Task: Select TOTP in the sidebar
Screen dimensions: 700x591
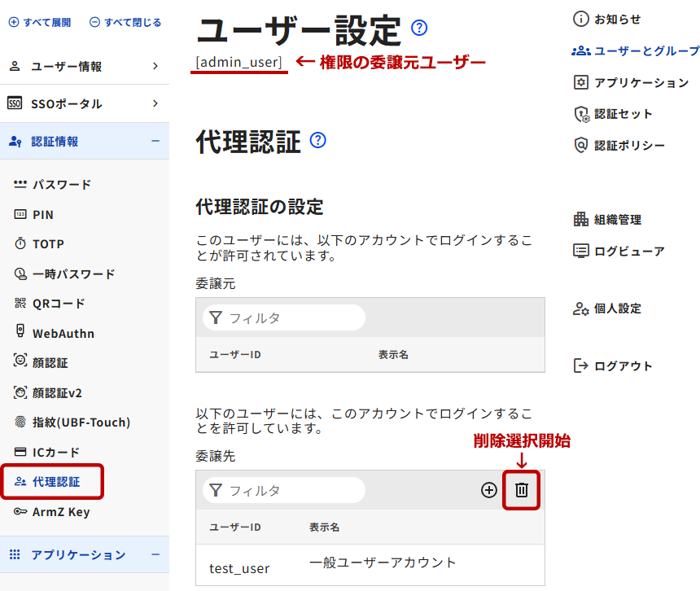Action: [x=48, y=244]
